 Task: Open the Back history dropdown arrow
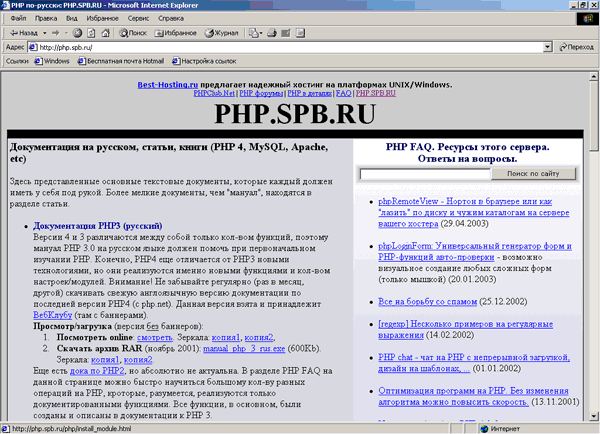tap(44, 33)
